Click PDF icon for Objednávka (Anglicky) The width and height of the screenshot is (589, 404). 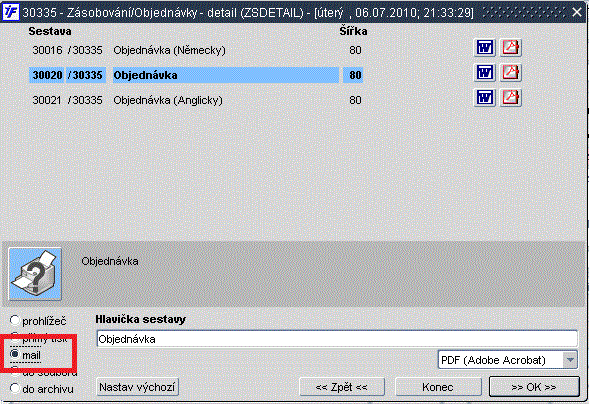coord(510,98)
